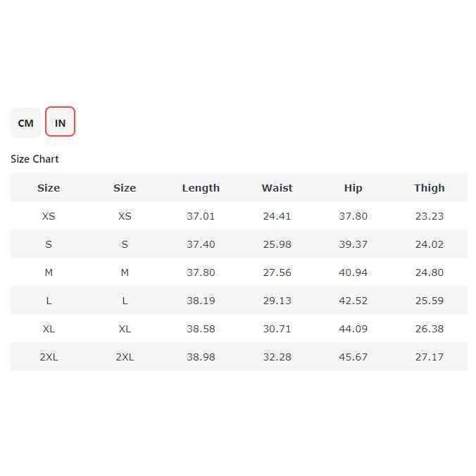This screenshot has height=476, width=476.
Task: Select the XS waist value 24.41
Action: [277, 216]
